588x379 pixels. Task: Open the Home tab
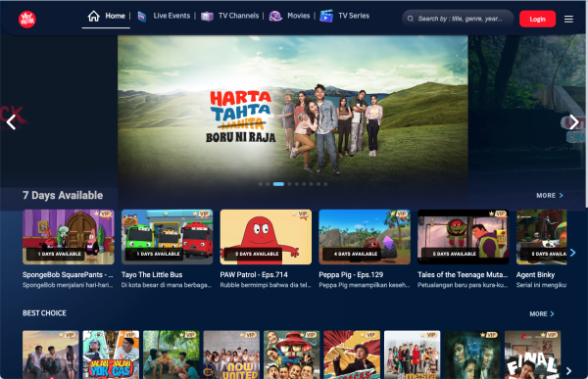[x=106, y=16]
